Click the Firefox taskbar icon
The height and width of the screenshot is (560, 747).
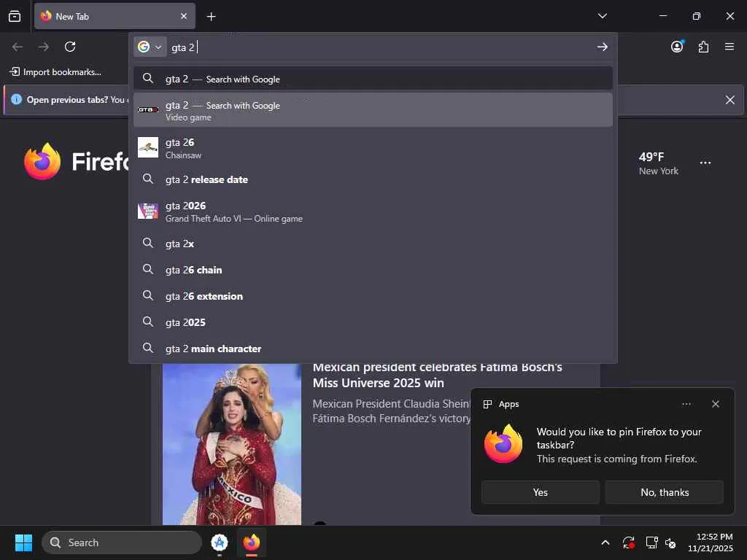coord(252,542)
